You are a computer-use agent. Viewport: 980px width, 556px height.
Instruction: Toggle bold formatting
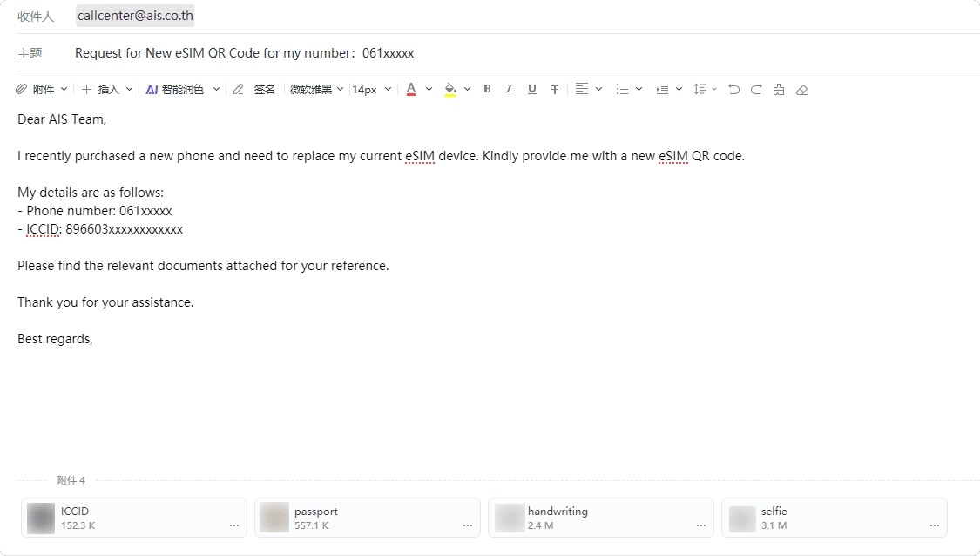(x=487, y=89)
